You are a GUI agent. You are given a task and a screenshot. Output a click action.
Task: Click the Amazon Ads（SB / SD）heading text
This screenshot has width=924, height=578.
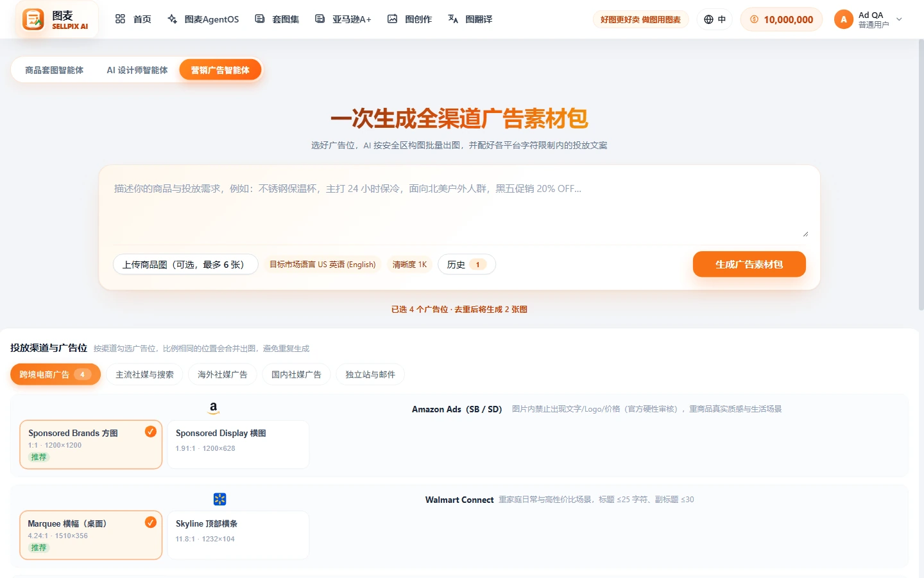tap(457, 409)
